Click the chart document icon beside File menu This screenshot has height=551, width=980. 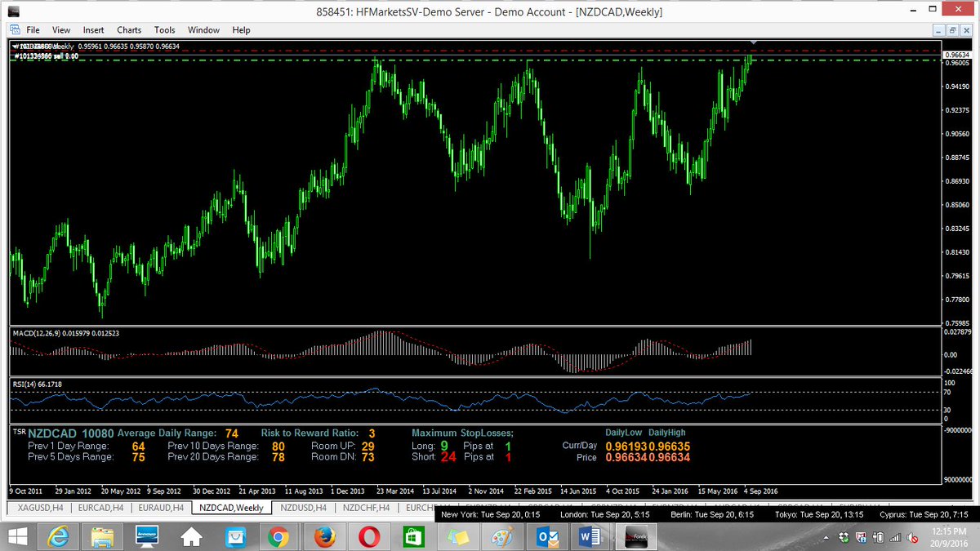(x=14, y=30)
